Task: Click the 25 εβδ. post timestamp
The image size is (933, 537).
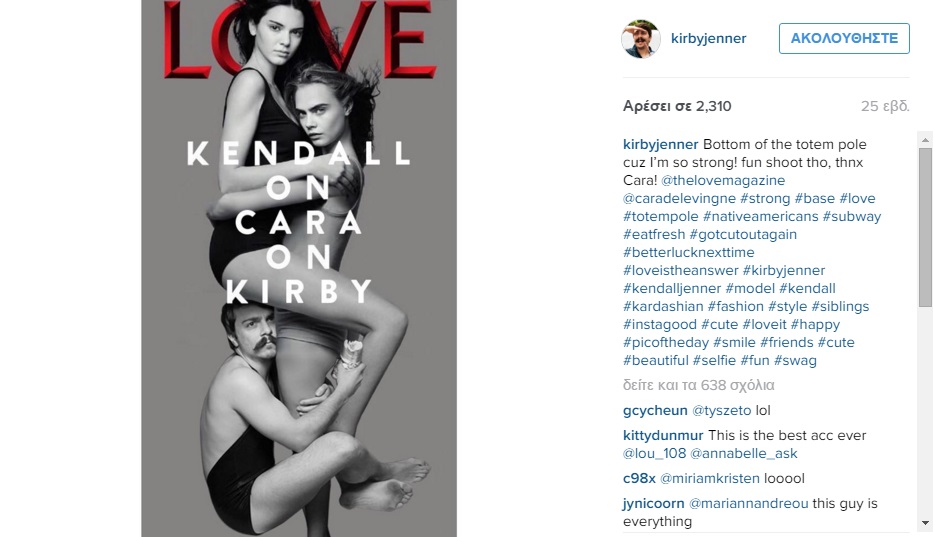Action: (x=885, y=106)
